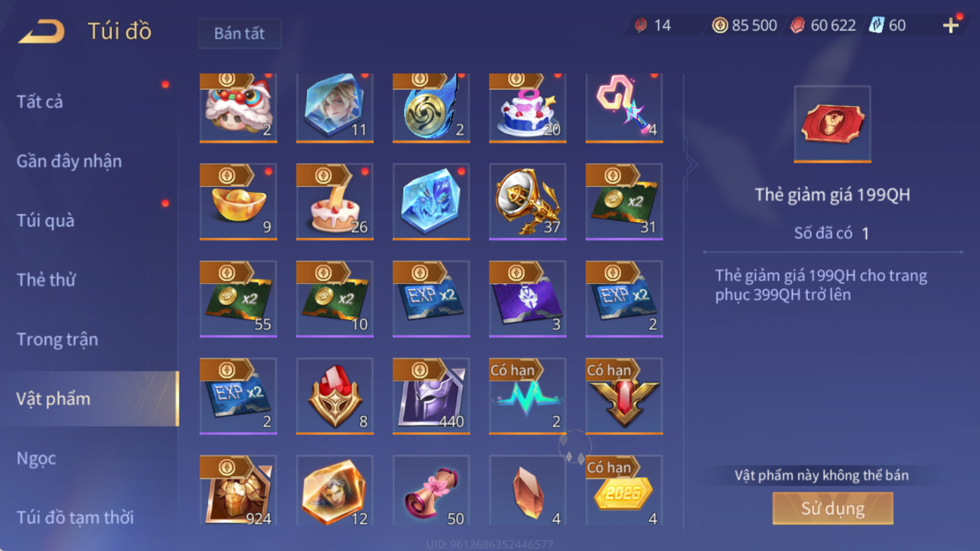
Task: Select the purple rose card item
Action: tap(528, 299)
